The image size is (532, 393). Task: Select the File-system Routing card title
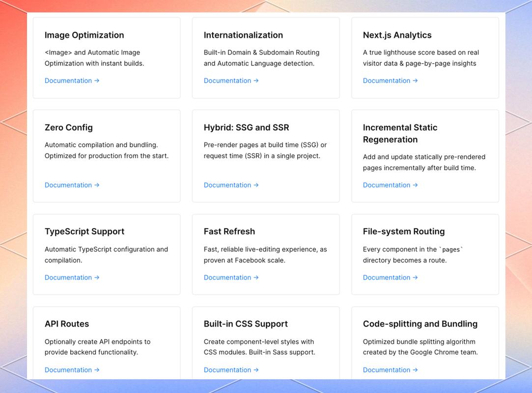pyautogui.click(x=403, y=231)
